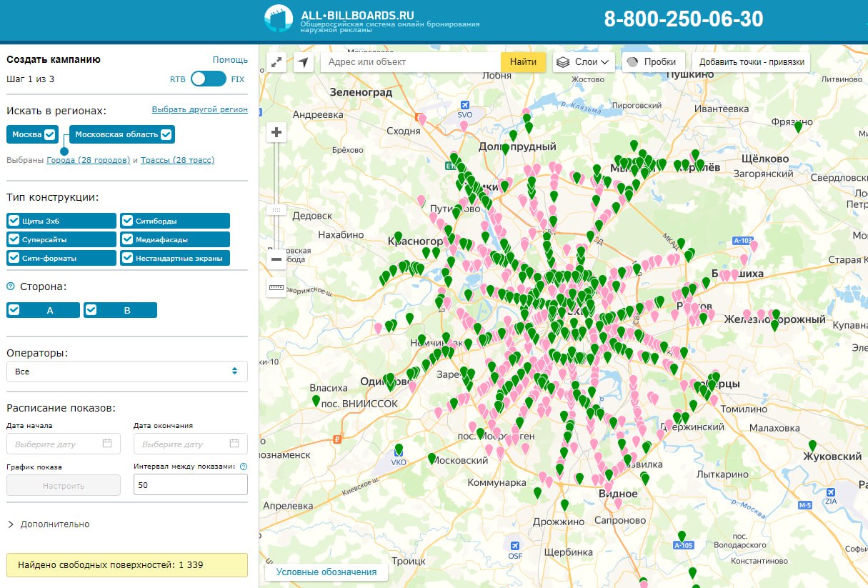Uncheck side B checkbox
This screenshot has height=588, width=868.
(91, 310)
